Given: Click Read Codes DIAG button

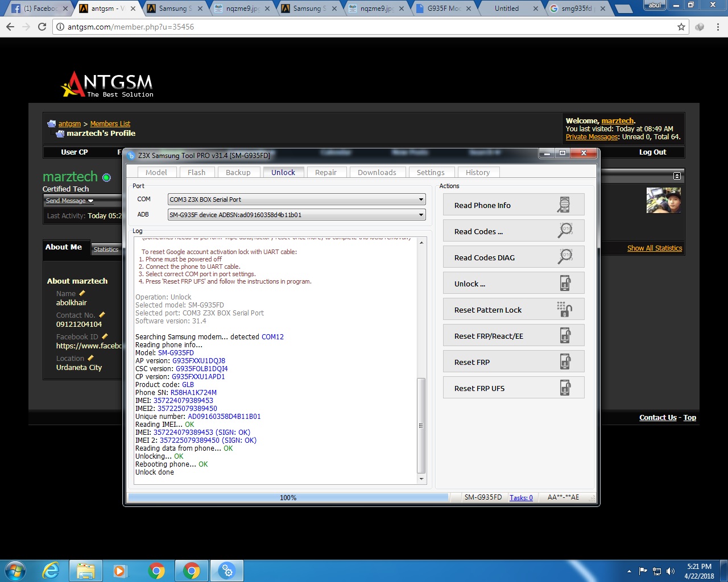Looking at the screenshot, I should pos(514,257).
